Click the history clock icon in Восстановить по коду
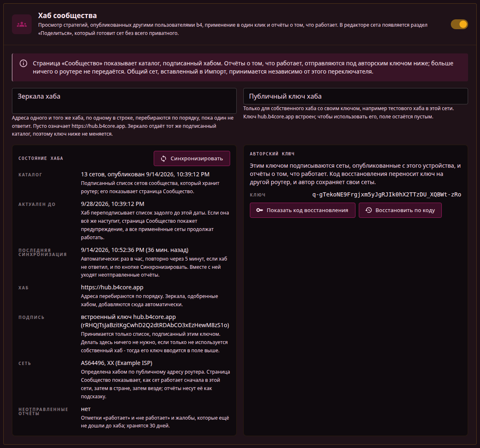The height and width of the screenshot is (448, 480). (369, 210)
